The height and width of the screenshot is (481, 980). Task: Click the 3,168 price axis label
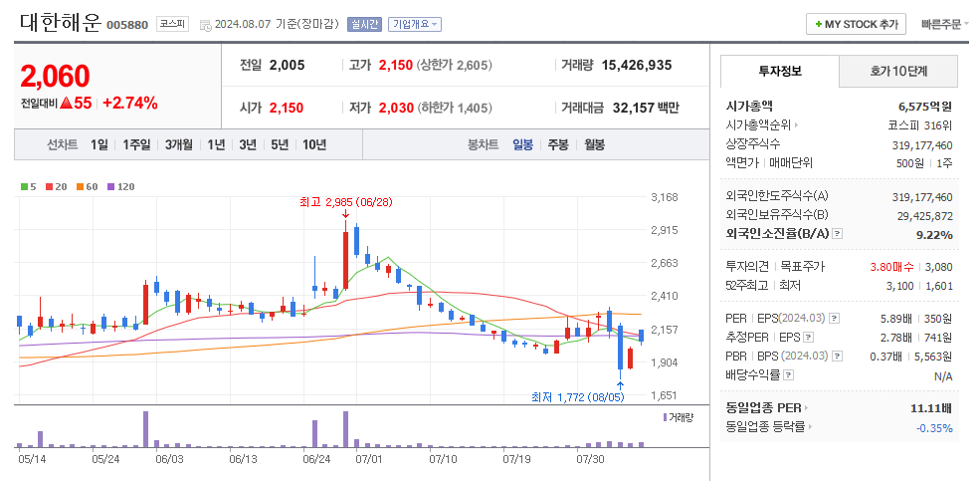[x=665, y=197]
